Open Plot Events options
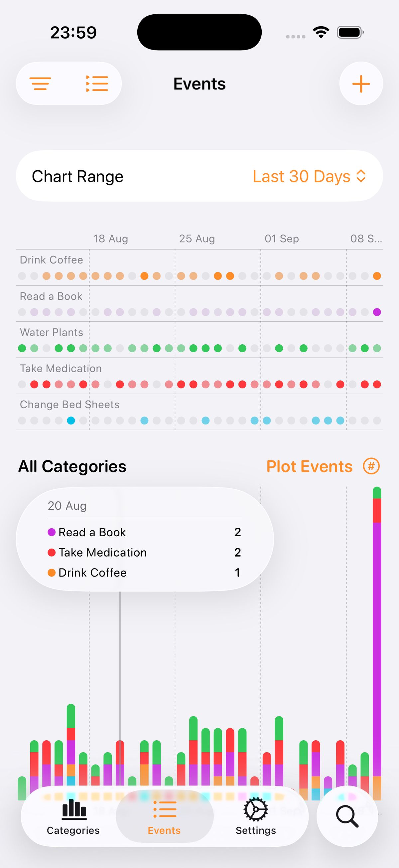The image size is (399, 868). click(x=309, y=466)
